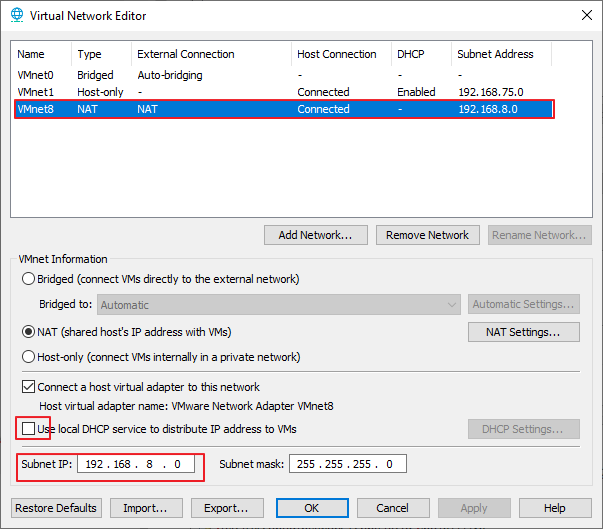This screenshot has height=529, width=603.
Task: Click the 192.168.75.0 subnet cell
Action: point(491,92)
